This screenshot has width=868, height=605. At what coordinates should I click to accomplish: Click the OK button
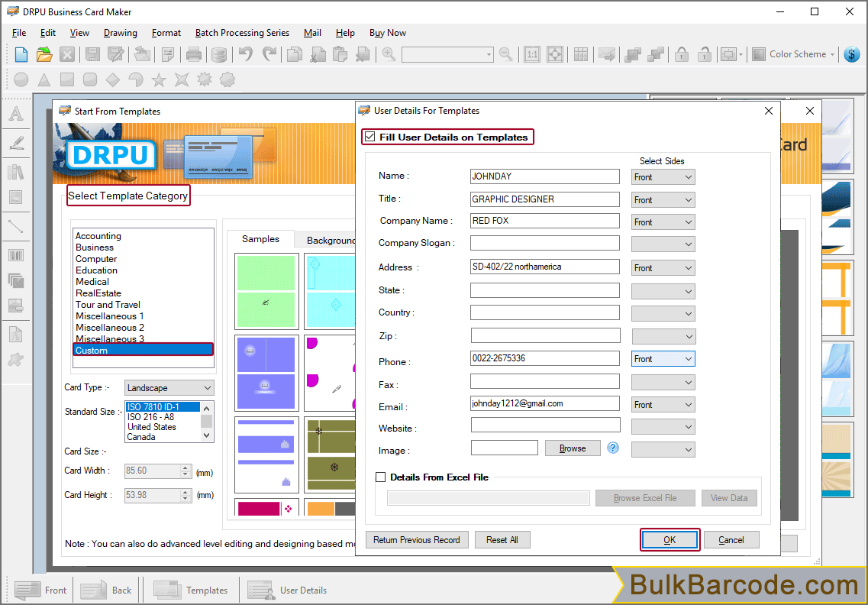pyautogui.click(x=670, y=539)
